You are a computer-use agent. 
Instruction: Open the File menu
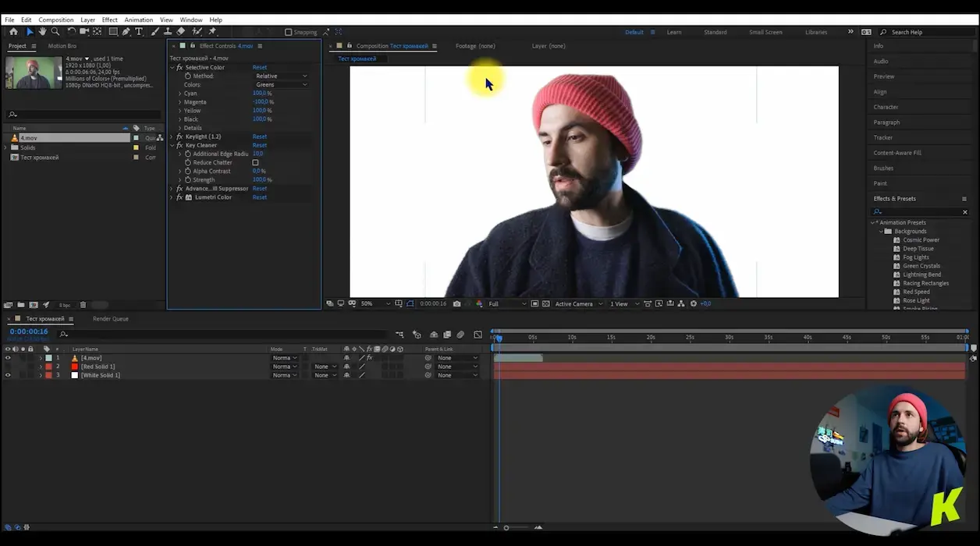pyautogui.click(x=9, y=19)
